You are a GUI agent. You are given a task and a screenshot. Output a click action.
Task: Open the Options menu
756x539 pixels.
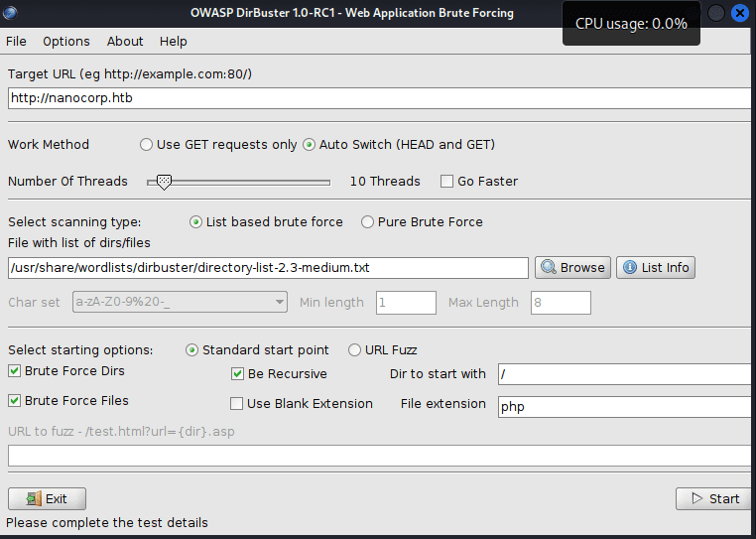point(66,42)
